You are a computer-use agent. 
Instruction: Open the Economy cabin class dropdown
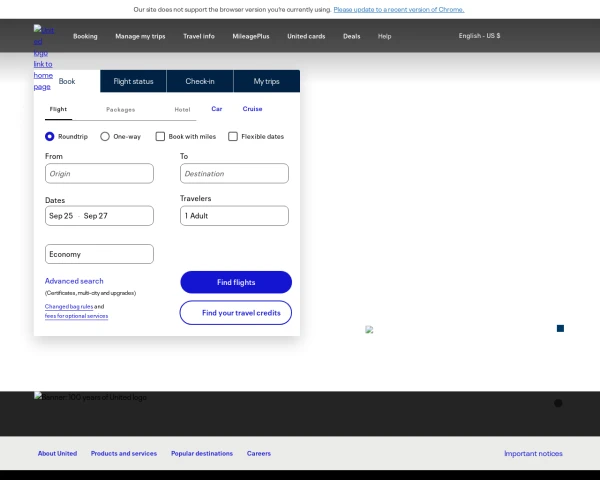click(99, 254)
